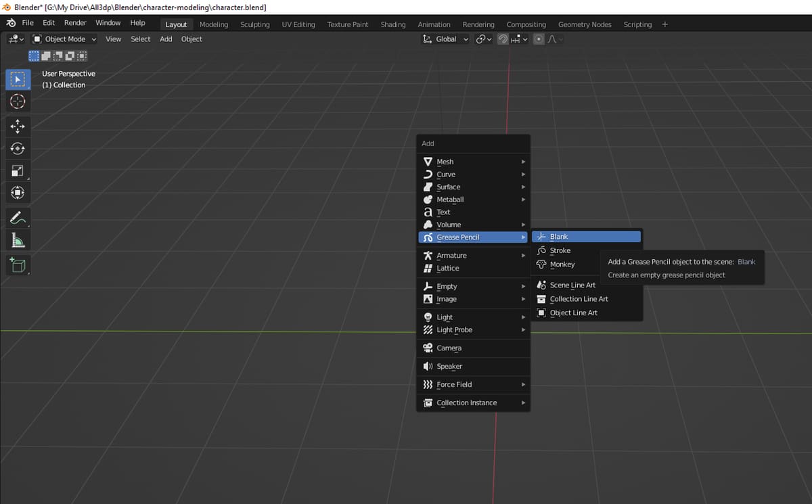
Task: Open the Help menu
Action: 138,23
